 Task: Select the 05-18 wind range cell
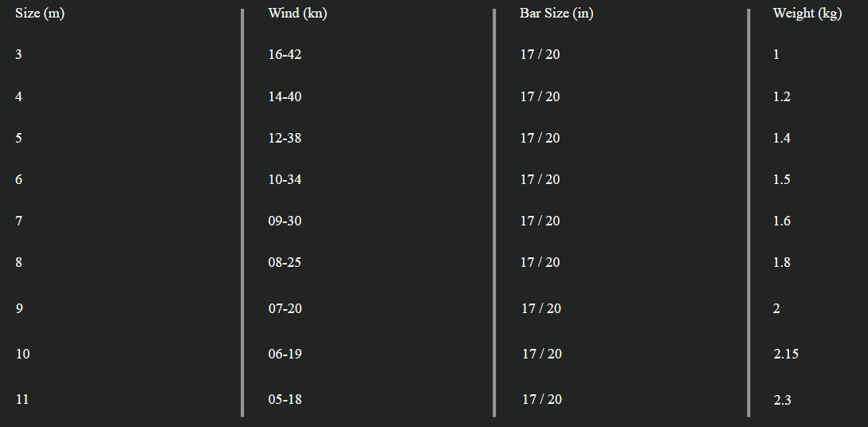[285, 399]
